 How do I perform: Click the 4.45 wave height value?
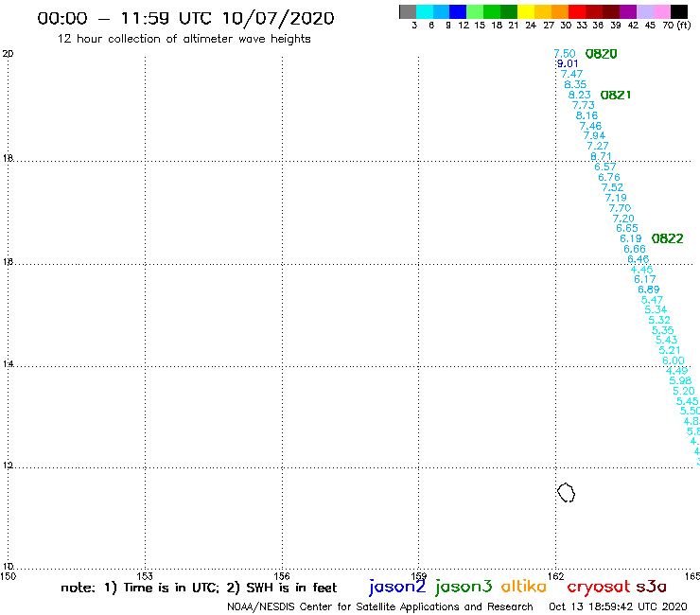pos(642,270)
